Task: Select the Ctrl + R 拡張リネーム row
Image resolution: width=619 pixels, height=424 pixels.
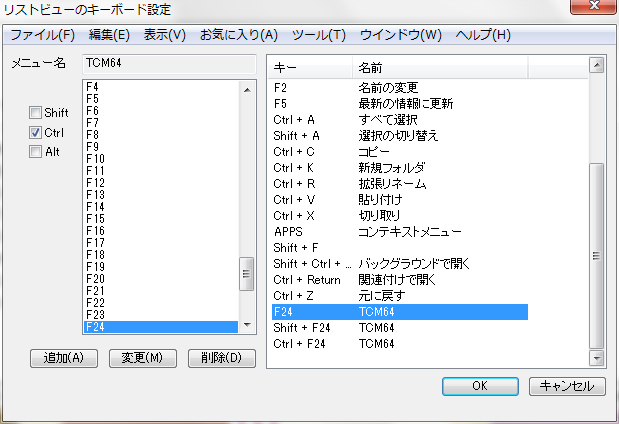Action: click(400, 184)
